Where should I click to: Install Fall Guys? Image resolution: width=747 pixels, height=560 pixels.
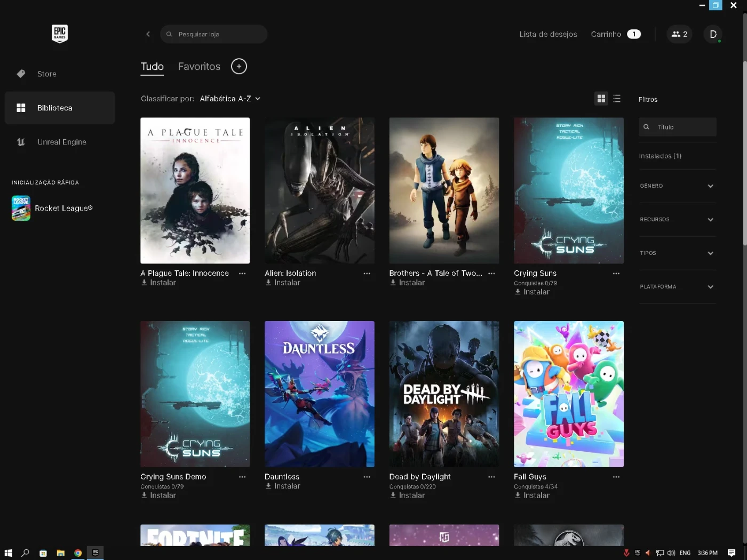532,495
